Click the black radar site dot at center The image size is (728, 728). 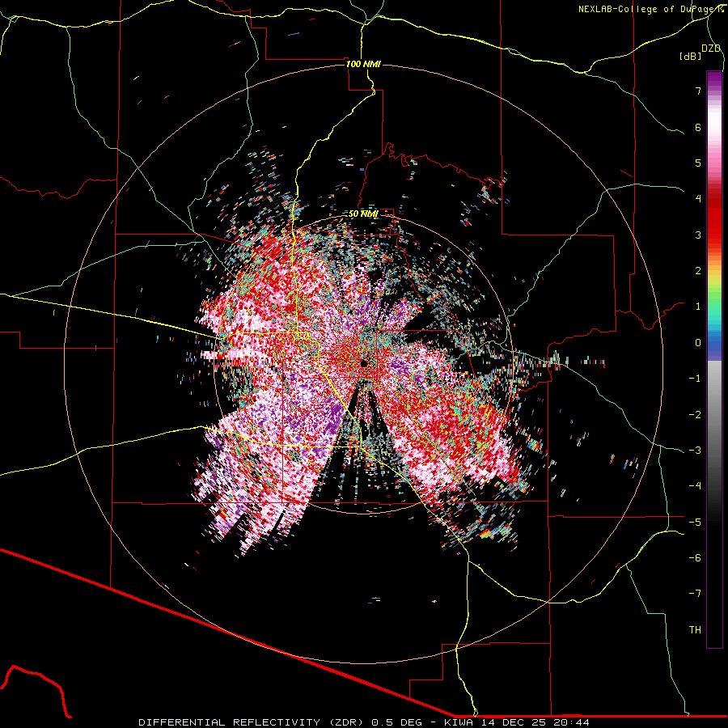(364, 363)
